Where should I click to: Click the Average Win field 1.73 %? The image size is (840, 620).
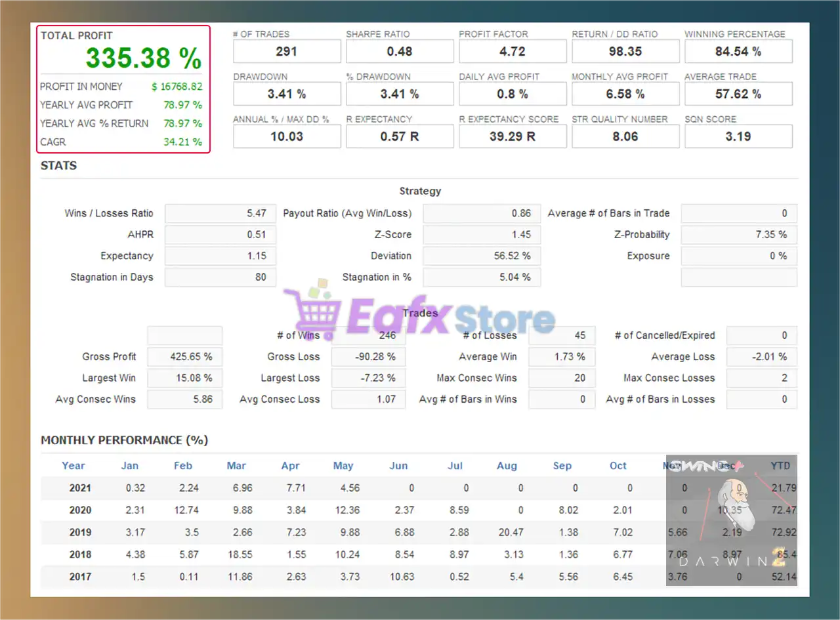pyautogui.click(x=562, y=357)
